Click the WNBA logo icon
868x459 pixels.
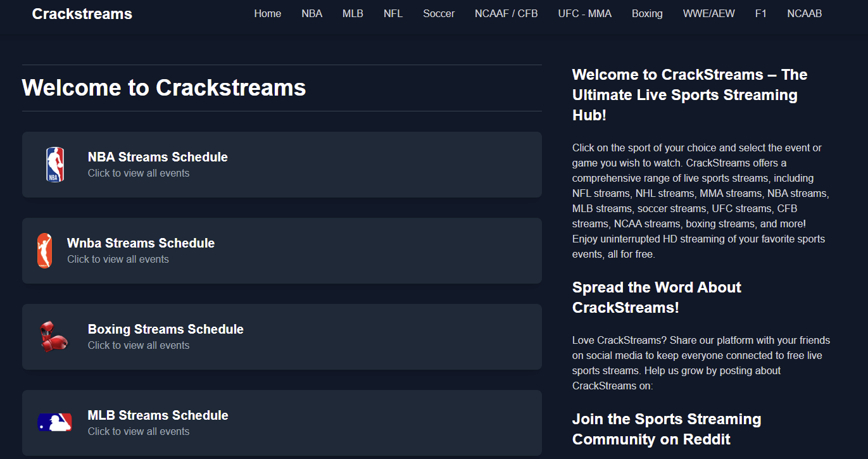[x=44, y=251]
